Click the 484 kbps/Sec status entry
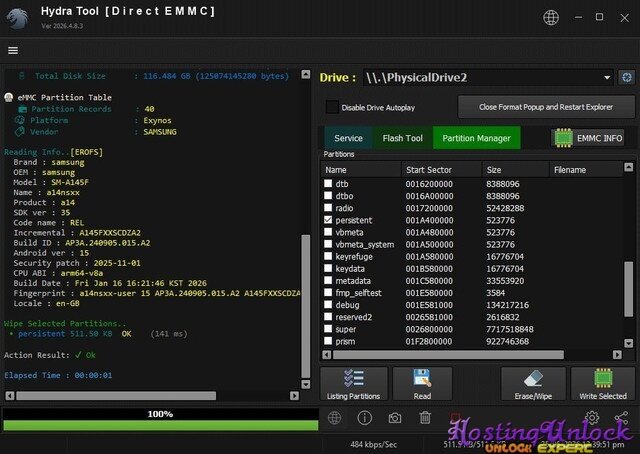Screen dimensions: 640x454 click(x=373, y=444)
